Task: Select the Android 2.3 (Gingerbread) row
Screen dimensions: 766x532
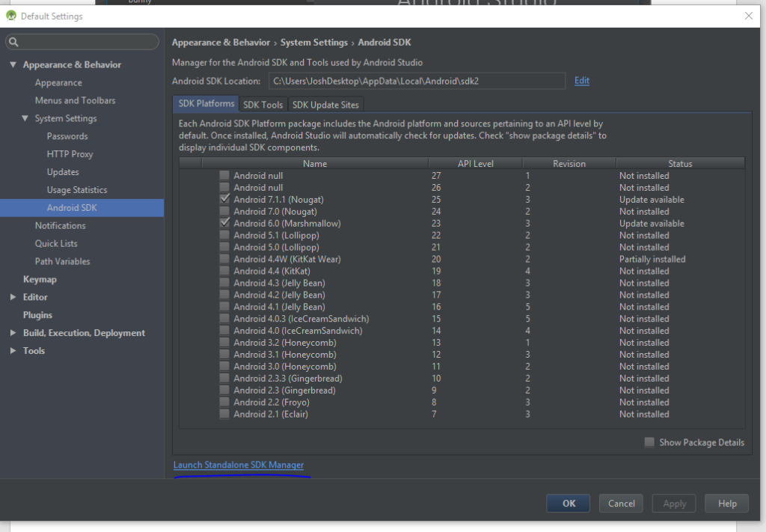Action: [462, 391]
